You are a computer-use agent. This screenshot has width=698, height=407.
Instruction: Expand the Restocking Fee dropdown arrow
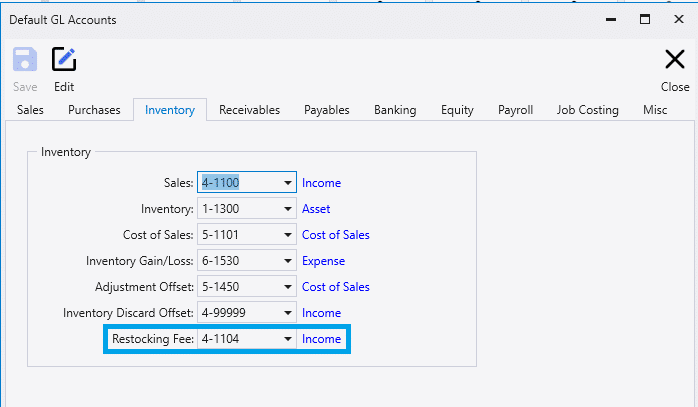pyautogui.click(x=288, y=339)
